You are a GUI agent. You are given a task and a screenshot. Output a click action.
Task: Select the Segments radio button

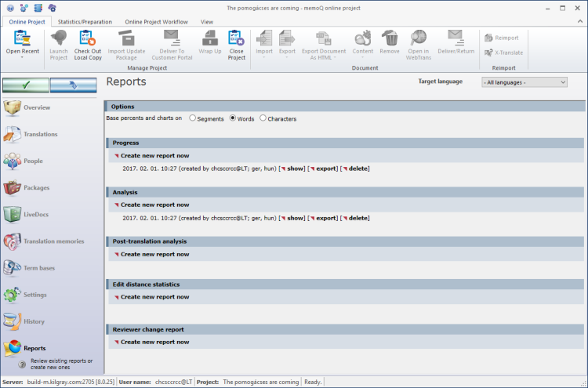(x=193, y=118)
